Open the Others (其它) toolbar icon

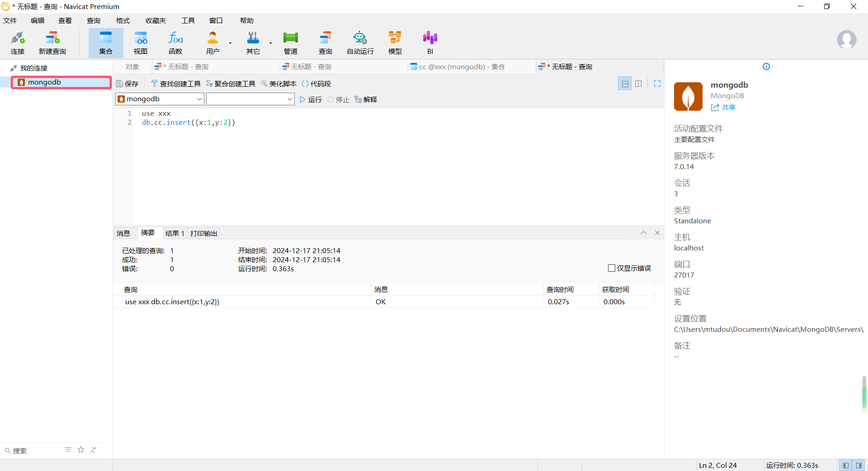point(253,43)
